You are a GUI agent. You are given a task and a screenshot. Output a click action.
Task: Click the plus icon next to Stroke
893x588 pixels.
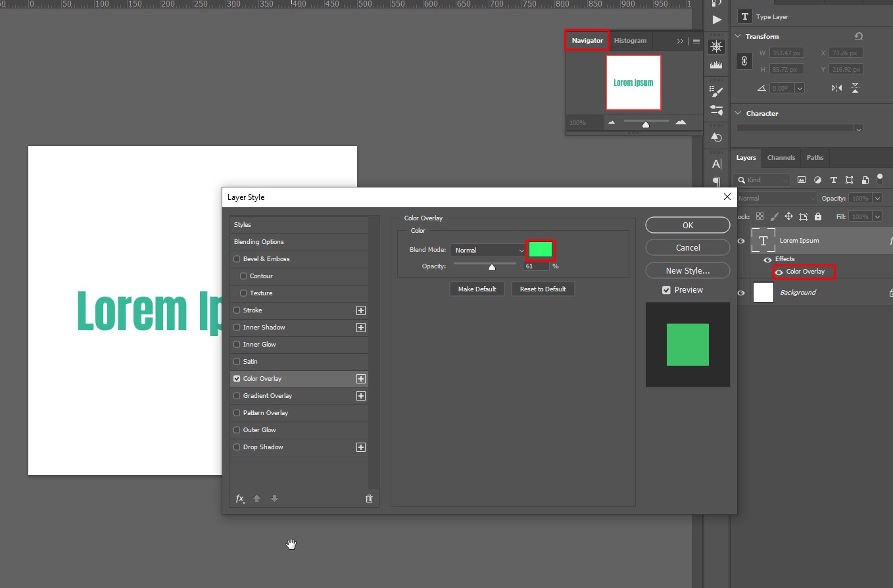360,310
